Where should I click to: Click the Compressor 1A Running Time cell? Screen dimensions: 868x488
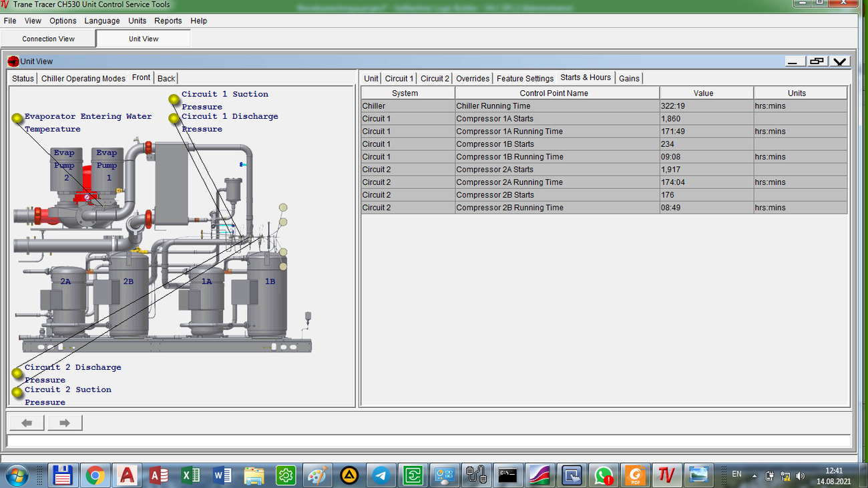pyautogui.click(x=558, y=132)
